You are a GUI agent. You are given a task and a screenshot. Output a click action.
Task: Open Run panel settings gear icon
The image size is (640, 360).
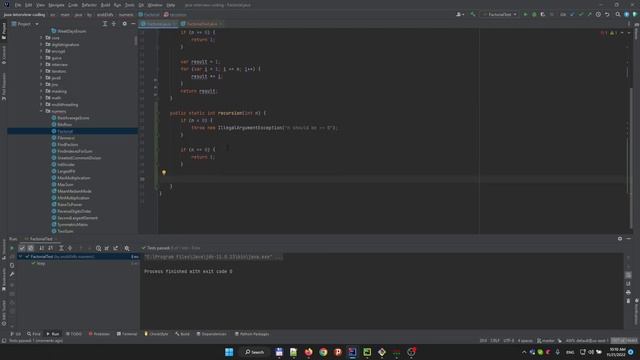click(620, 239)
